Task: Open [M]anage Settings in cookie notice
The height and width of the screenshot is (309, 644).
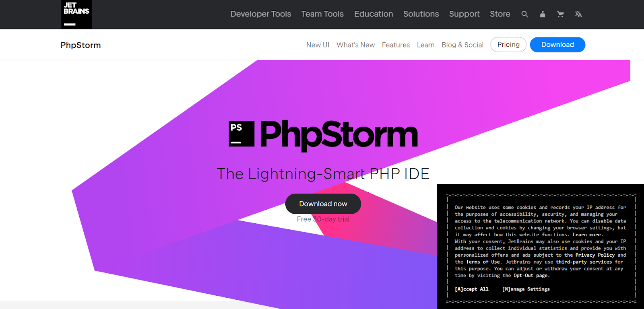Action: click(x=526, y=289)
